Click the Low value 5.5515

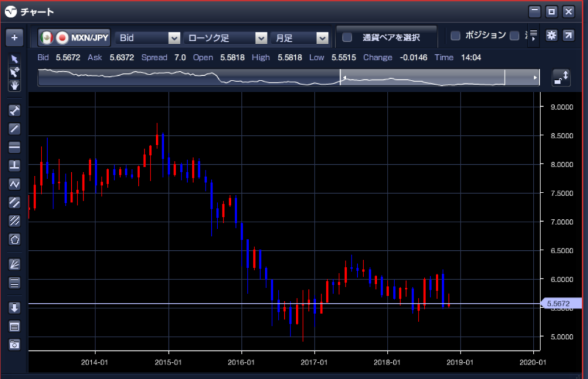click(343, 57)
